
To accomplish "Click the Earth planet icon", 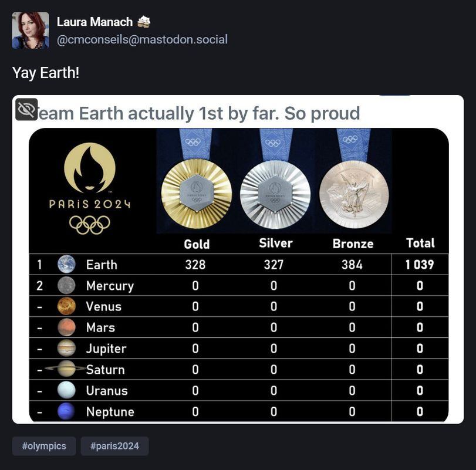I will pyautogui.click(x=66, y=264).
